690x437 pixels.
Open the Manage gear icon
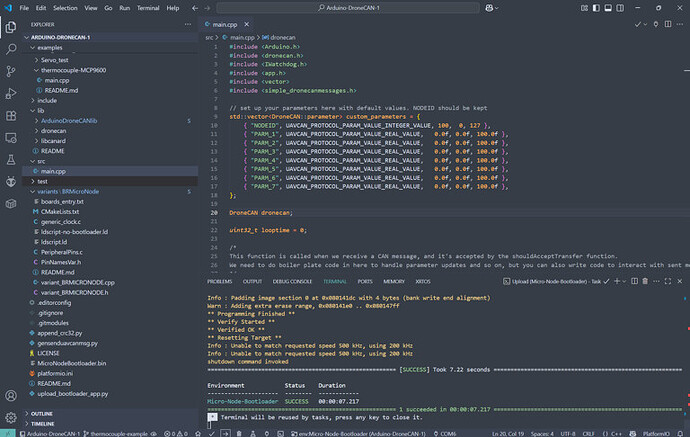pyautogui.click(x=11, y=417)
